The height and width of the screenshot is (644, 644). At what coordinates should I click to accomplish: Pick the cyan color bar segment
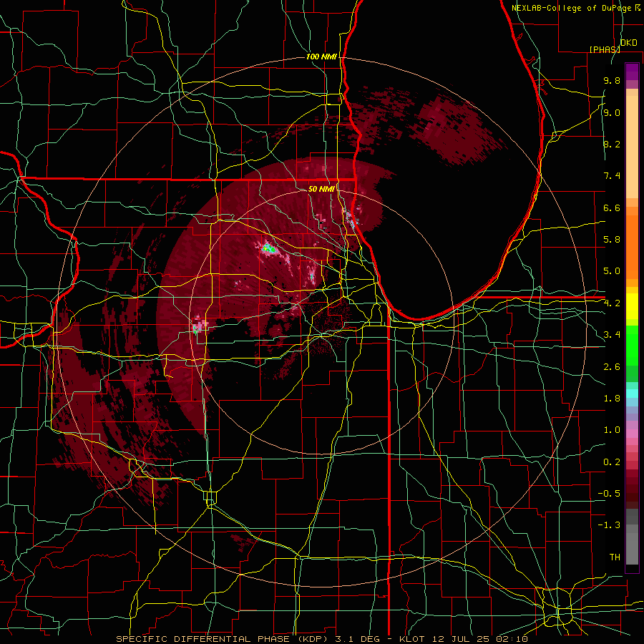pyautogui.click(x=632, y=394)
